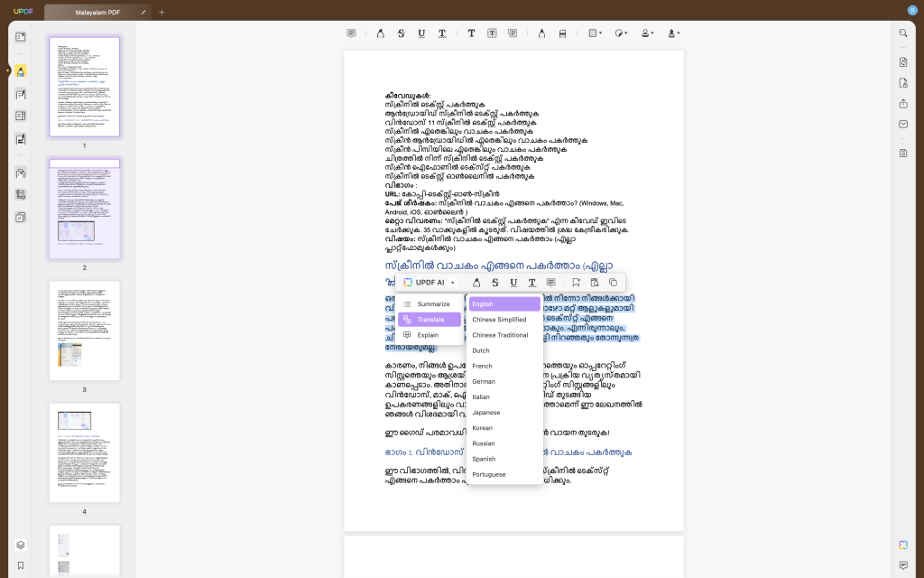Select the Text Box tool
The height and width of the screenshot is (578, 924).
click(x=491, y=33)
